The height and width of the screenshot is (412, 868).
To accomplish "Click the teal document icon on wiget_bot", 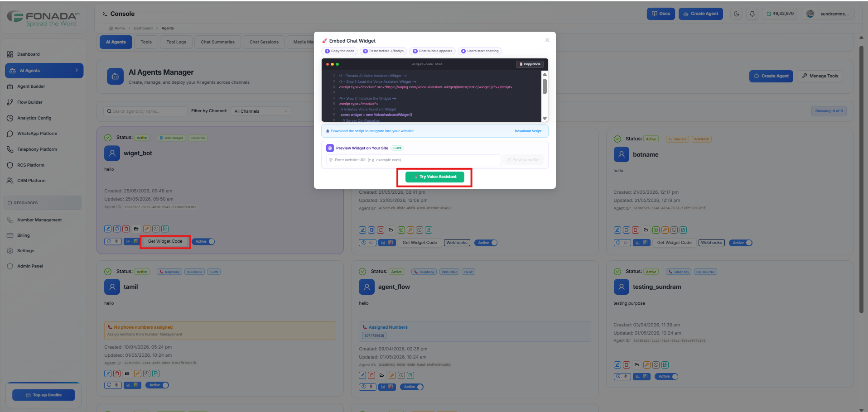I will [x=164, y=229].
